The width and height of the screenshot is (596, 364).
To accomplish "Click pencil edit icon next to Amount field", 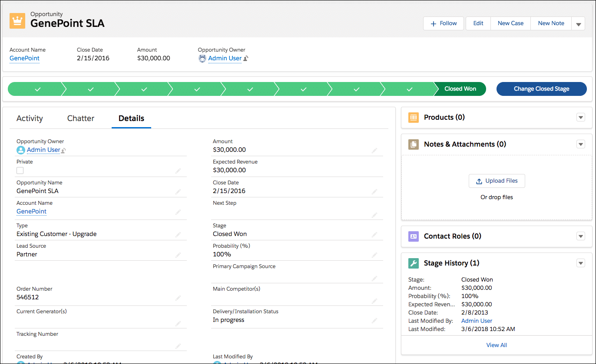I will click(x=374, y=151).
